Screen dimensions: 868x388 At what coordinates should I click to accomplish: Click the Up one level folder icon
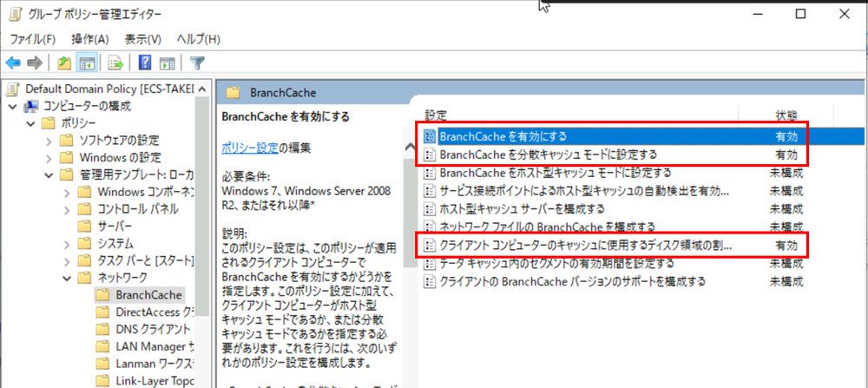[x=65, y=63]
